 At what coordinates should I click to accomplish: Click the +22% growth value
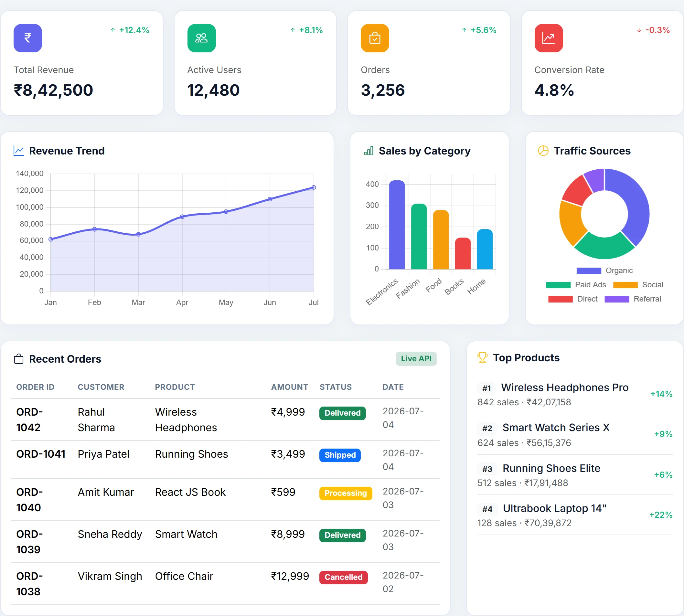661,515
